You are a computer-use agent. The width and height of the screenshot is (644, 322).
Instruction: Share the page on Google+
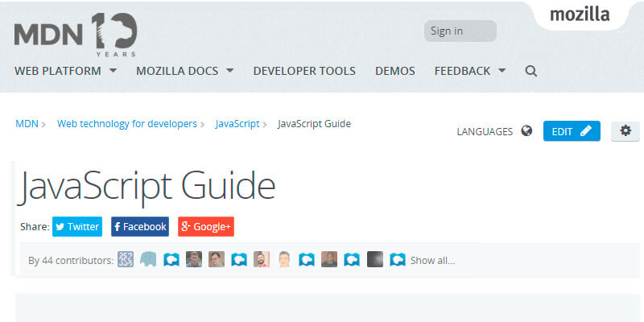pos(206,227)
